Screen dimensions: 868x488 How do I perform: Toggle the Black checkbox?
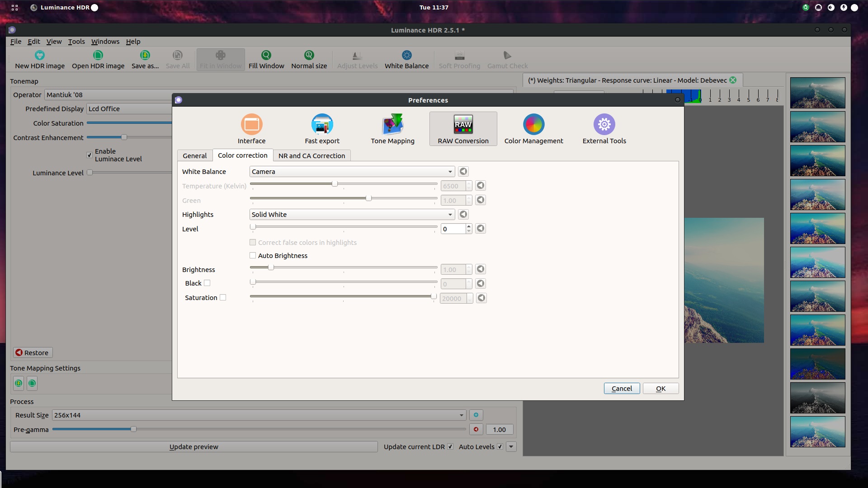click(x=207, y=283)
